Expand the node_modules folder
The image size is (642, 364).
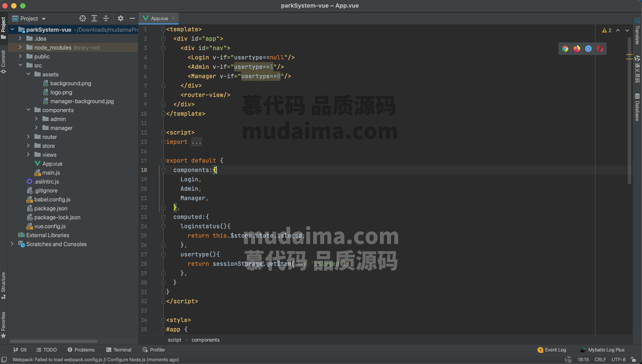pos(20,47)
